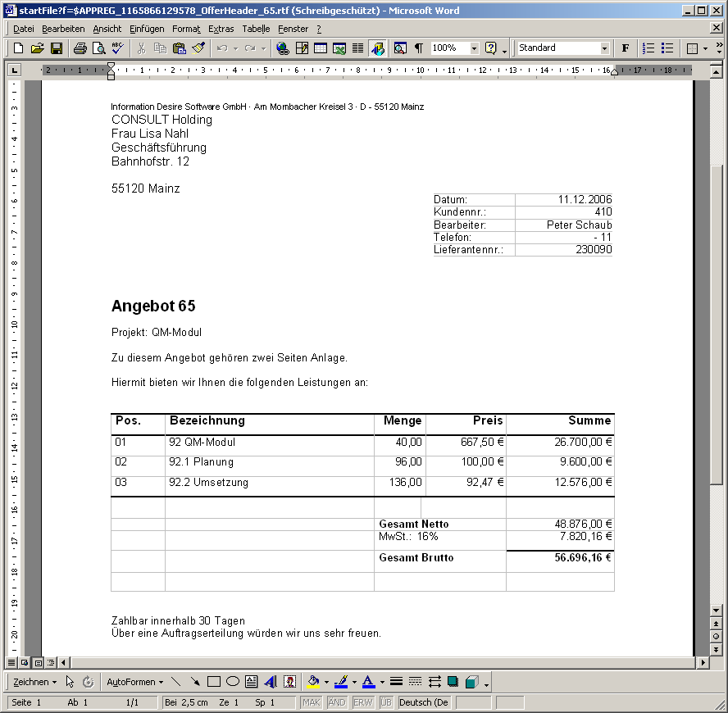Open the AutoFormen shapes menu
The width and height of the screenshot is (728, 713).
[x=134, y=682]
